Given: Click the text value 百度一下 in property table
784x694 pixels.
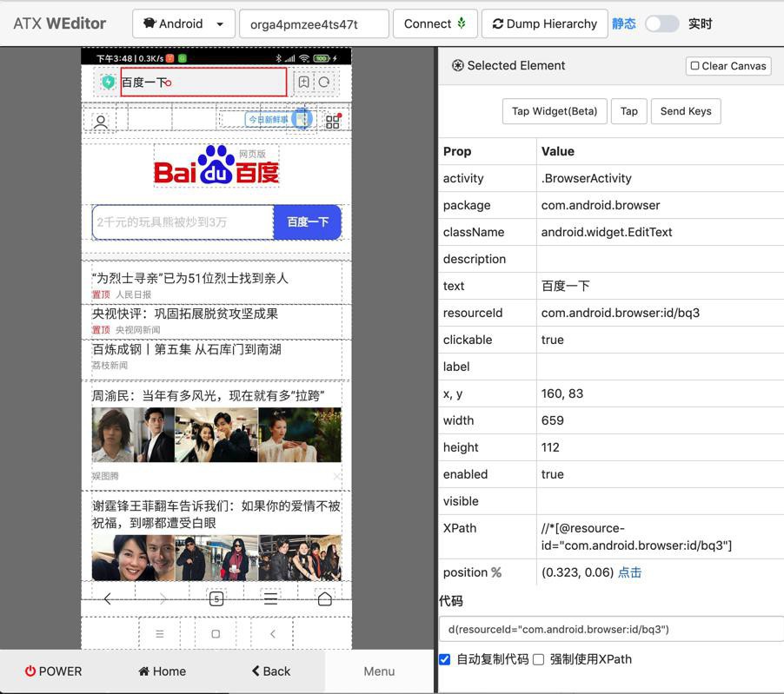Looking at the screenshot, I should (x=566, y=286).
